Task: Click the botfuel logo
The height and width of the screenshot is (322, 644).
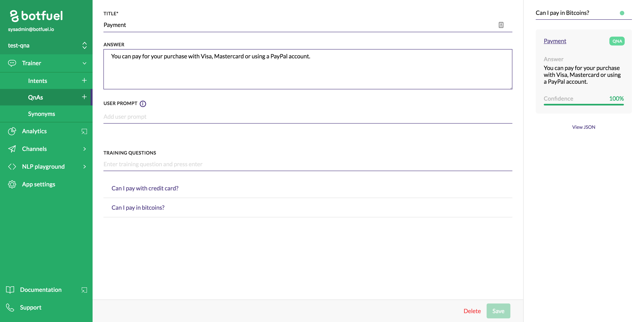Action: [36, 16]
